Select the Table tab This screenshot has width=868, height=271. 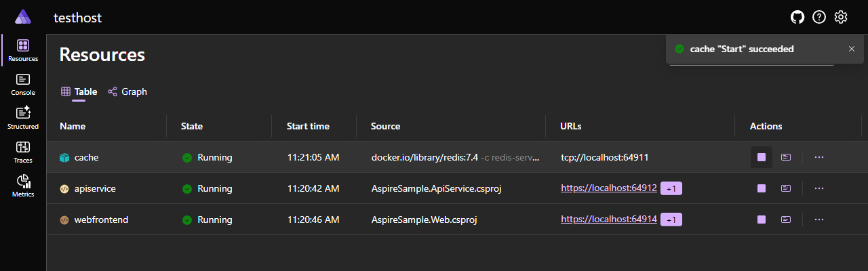tap(79, 91)
